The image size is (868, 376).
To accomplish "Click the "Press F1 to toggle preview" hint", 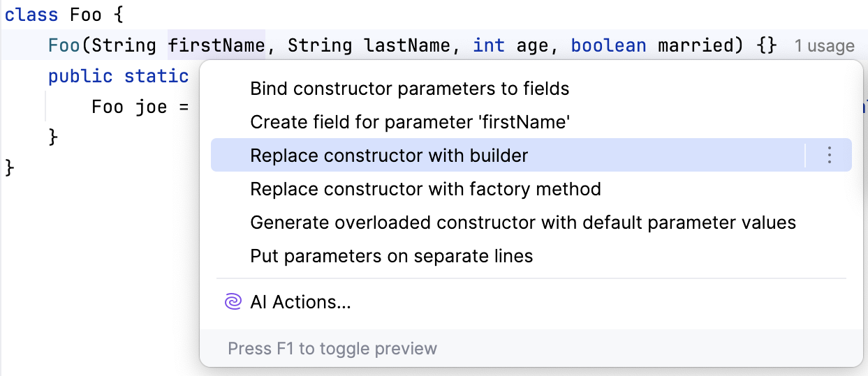I will point(332,348).
